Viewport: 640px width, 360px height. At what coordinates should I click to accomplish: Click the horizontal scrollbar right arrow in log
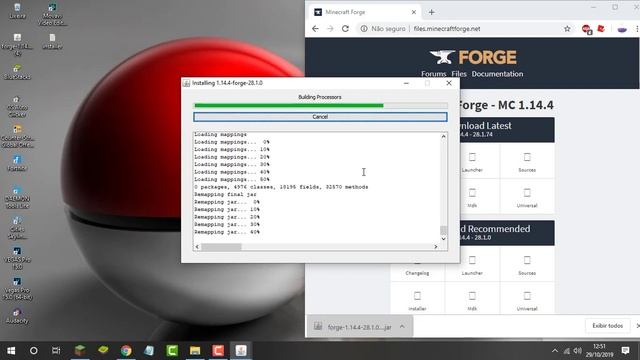pos(436,247)
